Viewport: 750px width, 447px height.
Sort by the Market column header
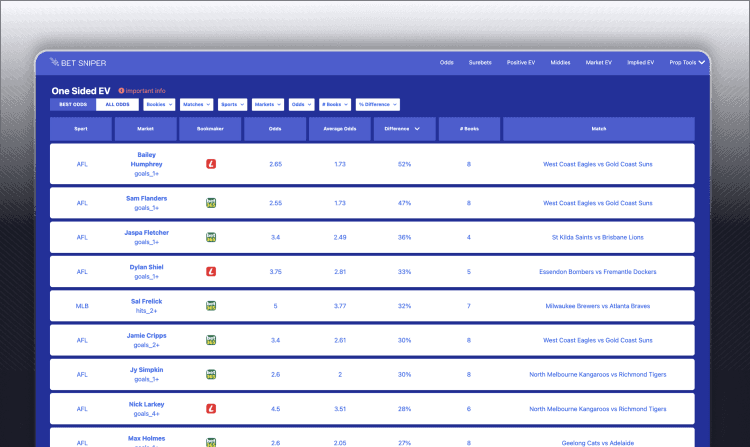point(145,129)
